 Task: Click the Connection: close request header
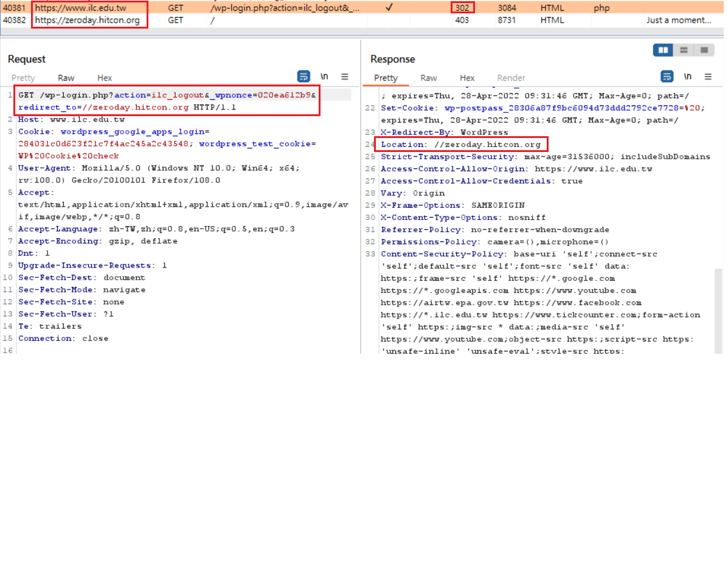[x=63, y=338]
